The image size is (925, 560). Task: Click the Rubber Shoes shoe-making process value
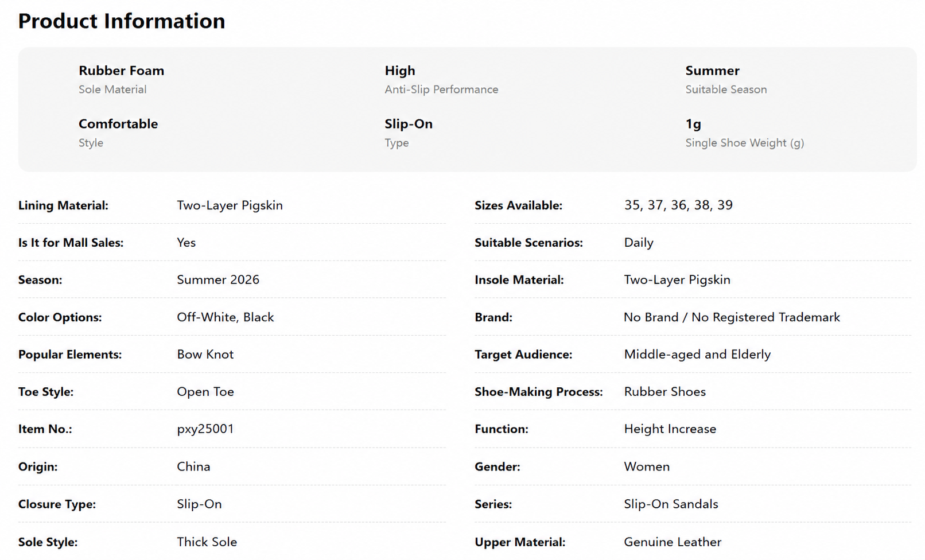pos(664,392)
